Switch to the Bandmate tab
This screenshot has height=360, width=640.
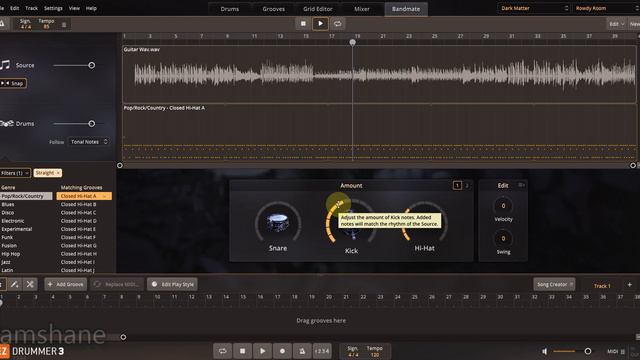pos(406,9)
